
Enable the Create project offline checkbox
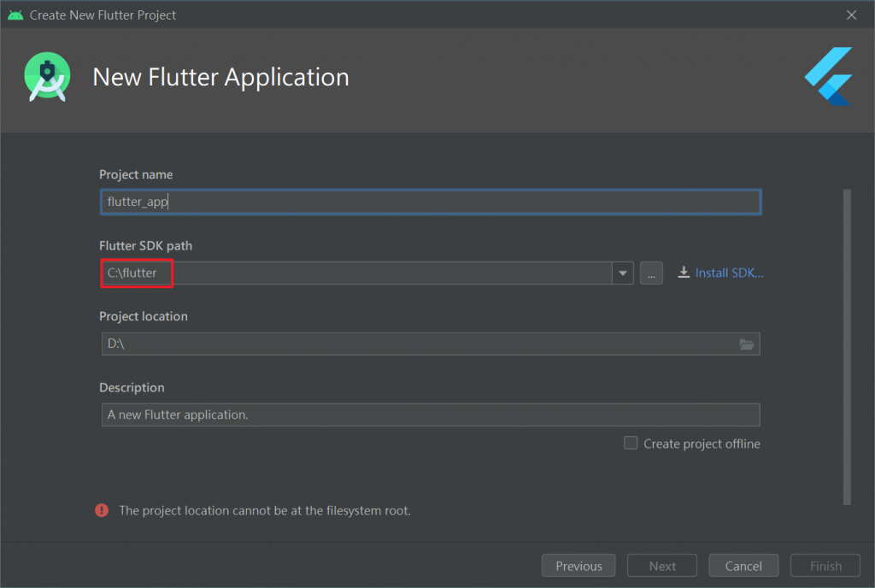[631, 443]
